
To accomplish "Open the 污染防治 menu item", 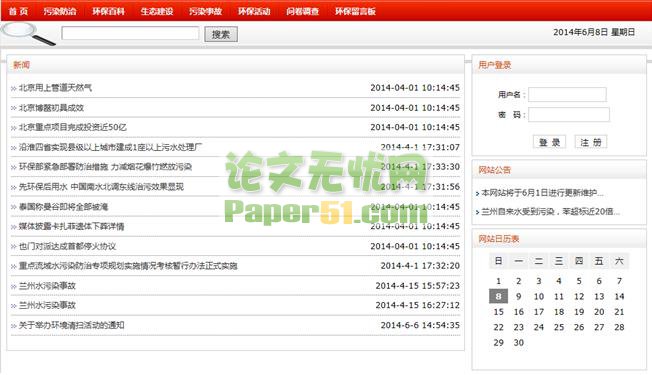I will point(60,11).
